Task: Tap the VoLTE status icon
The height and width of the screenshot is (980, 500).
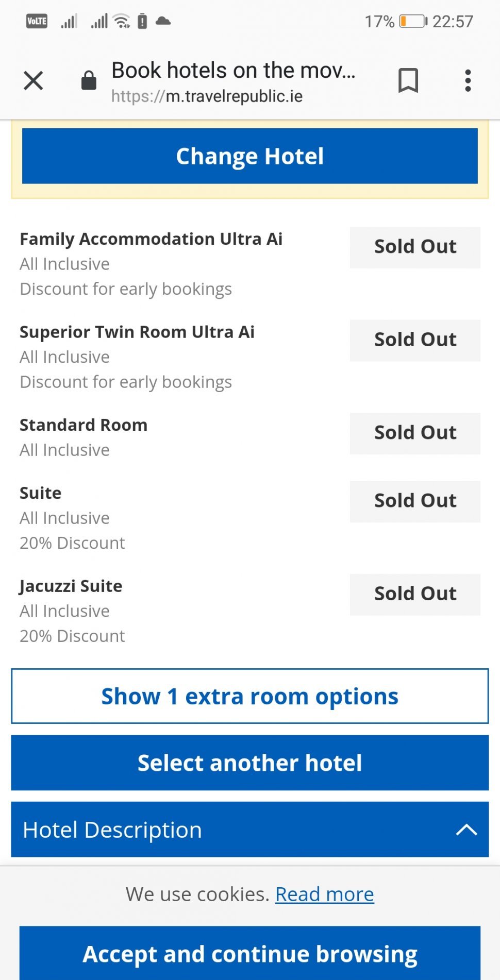Action: (x=37, y=21)
